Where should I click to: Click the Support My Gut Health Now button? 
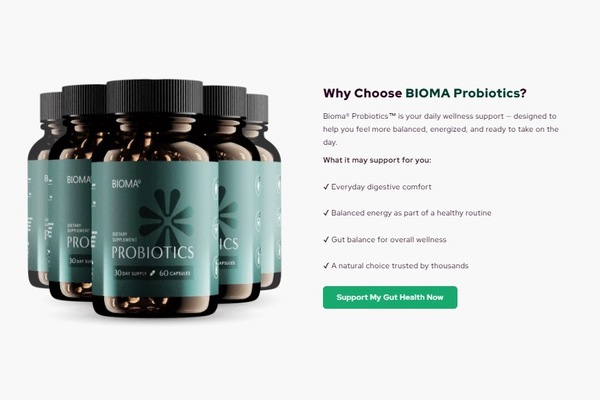(390, 297)
